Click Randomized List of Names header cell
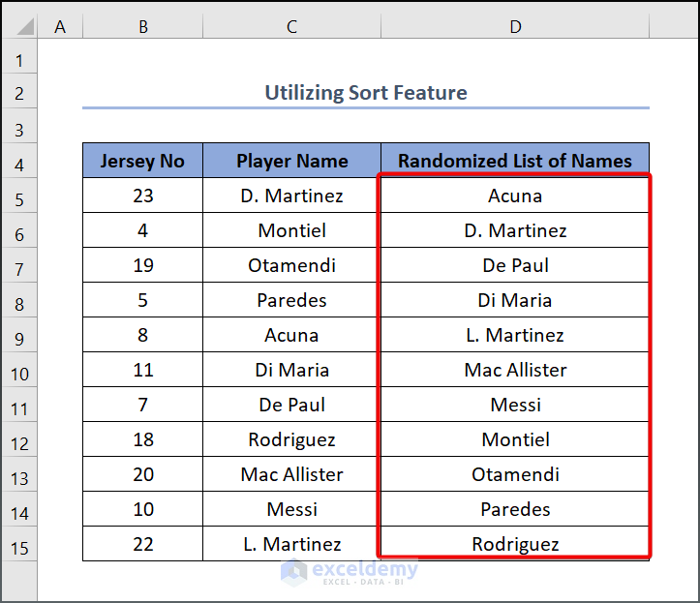The image size is (700, 603). 515,161
